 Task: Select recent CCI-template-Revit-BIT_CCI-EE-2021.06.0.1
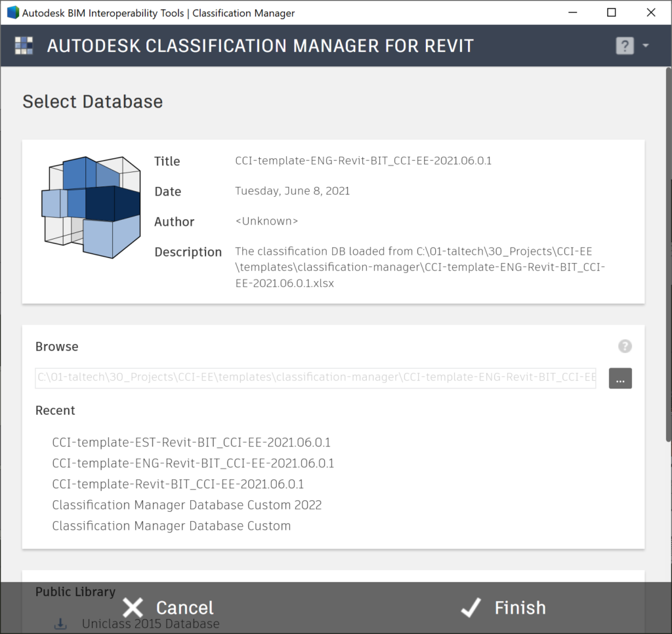point(178,484)
